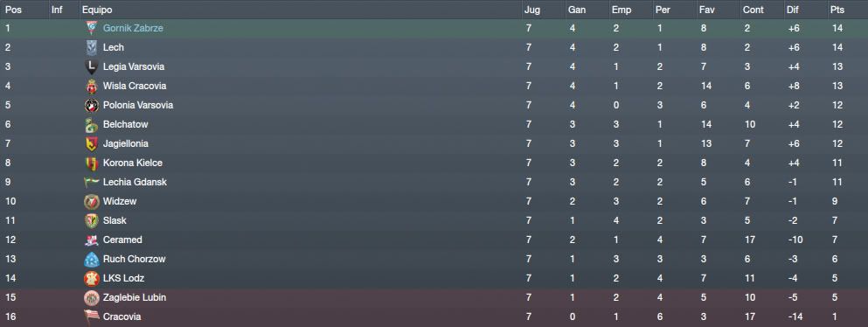Click the Belchatow club crest

tap(91, 124)
